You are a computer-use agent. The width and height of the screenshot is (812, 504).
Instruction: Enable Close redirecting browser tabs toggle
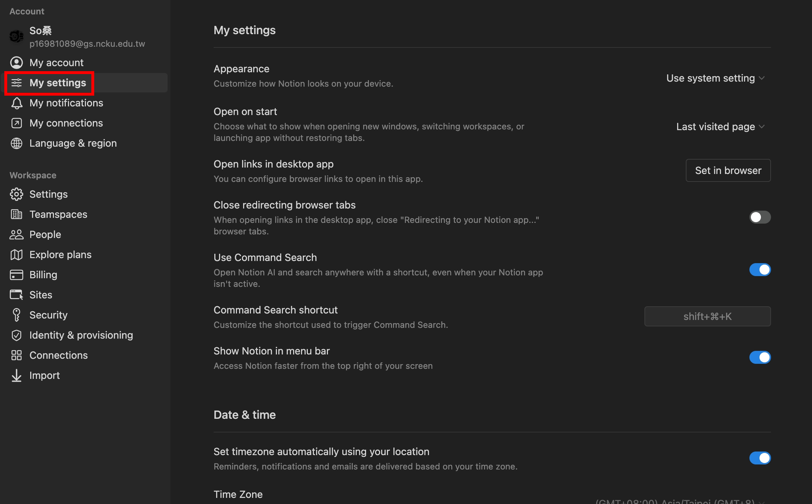point(760,217)
